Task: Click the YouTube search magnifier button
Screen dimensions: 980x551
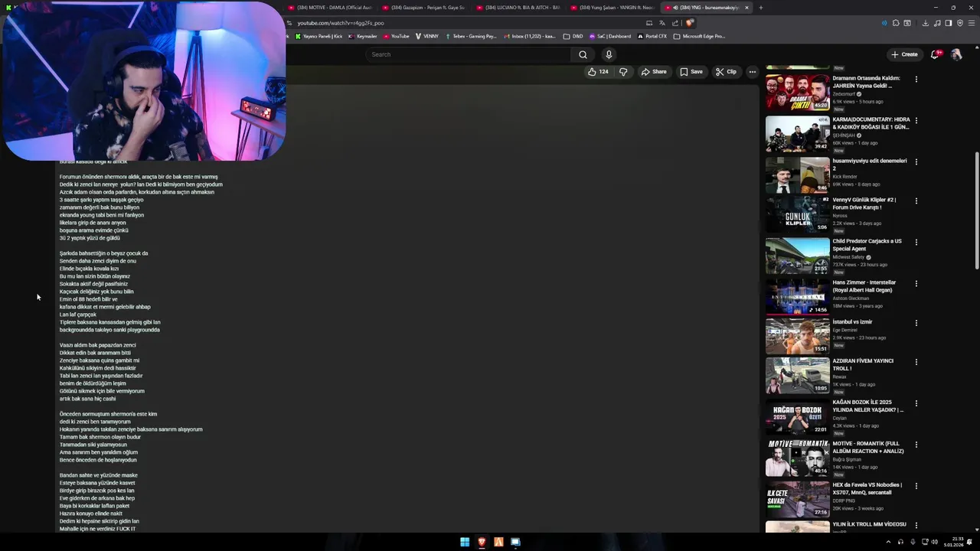Action: coord(583,54)
